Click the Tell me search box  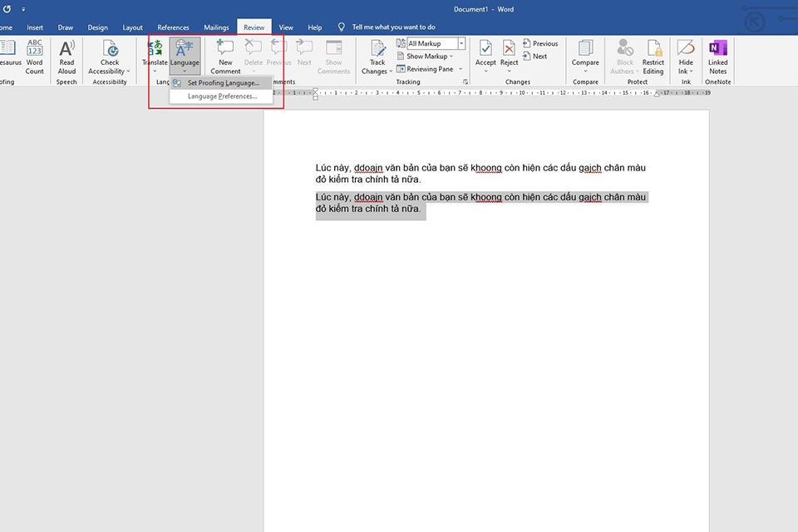click(393, 27)
